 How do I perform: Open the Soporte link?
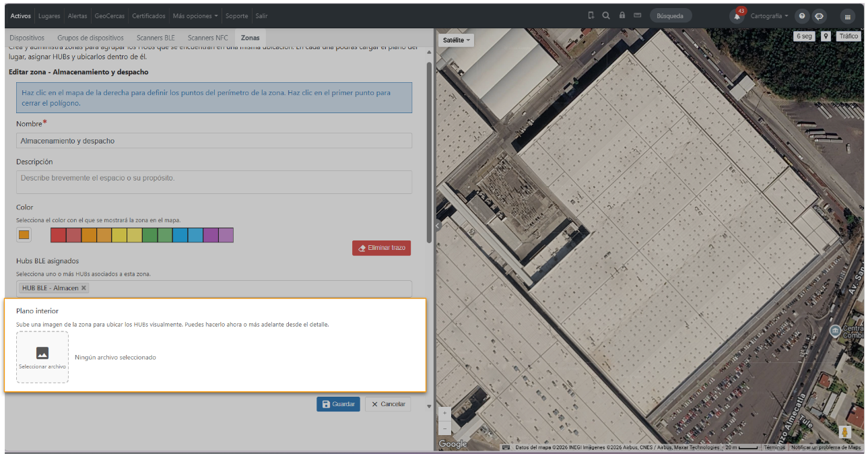237,16
